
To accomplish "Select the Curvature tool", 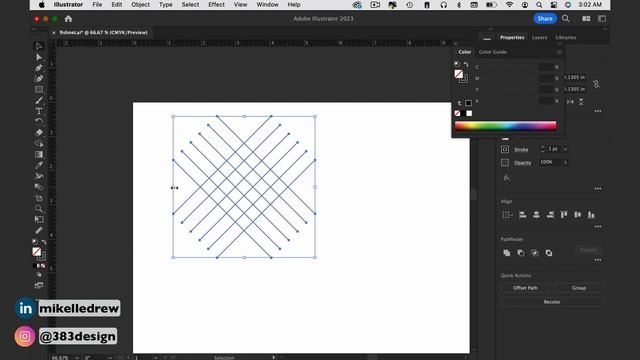I will pyautogui.click(x=39, y=78).
